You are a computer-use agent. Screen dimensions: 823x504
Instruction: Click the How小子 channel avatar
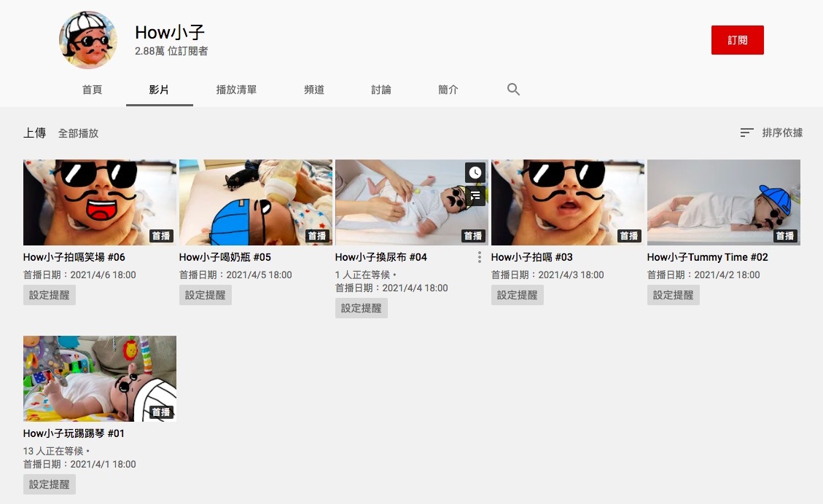coord(87,40)
